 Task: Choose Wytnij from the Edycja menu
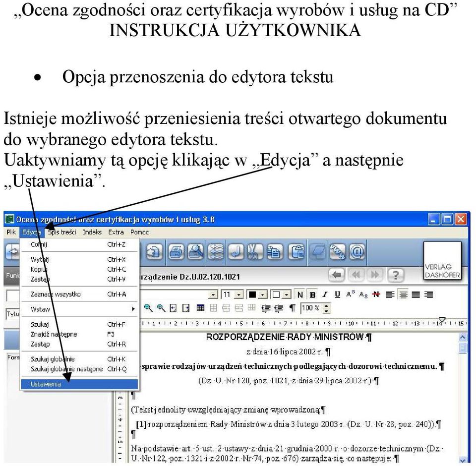[79, 259]
